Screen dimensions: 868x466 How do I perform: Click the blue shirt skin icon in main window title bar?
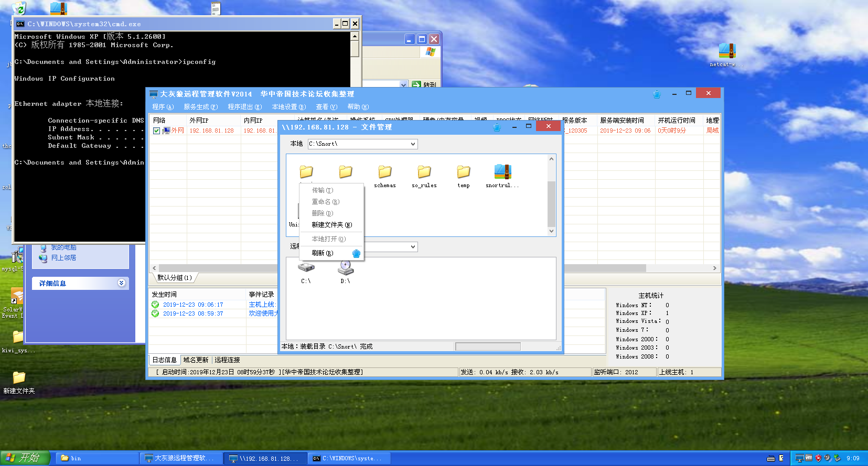coord(657,94)
